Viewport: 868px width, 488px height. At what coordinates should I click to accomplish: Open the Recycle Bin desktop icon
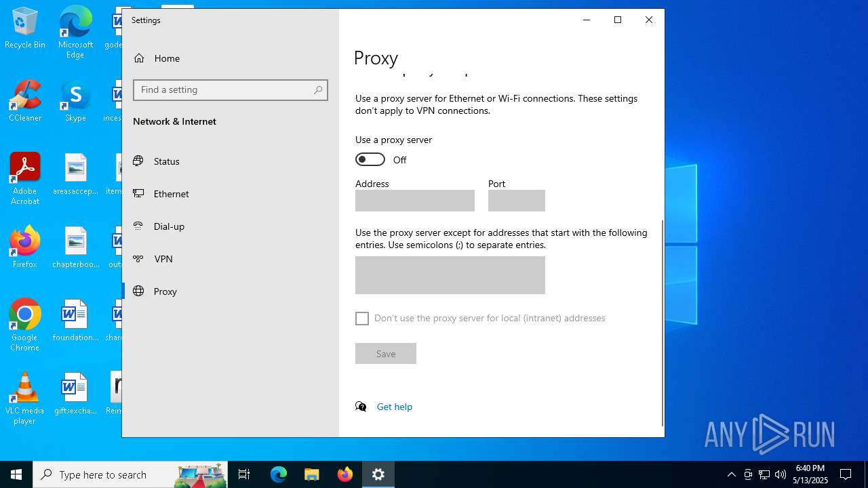[x=25, y=28]
